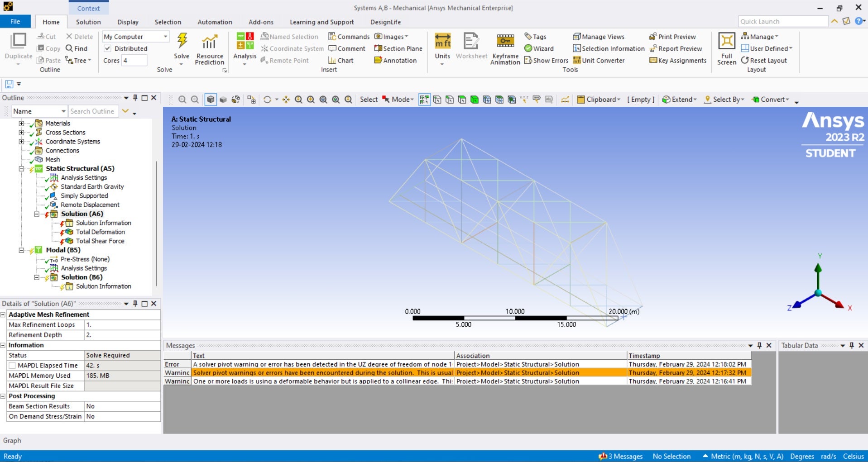Click the Find tool in Outline group

[x=77, y=48]
